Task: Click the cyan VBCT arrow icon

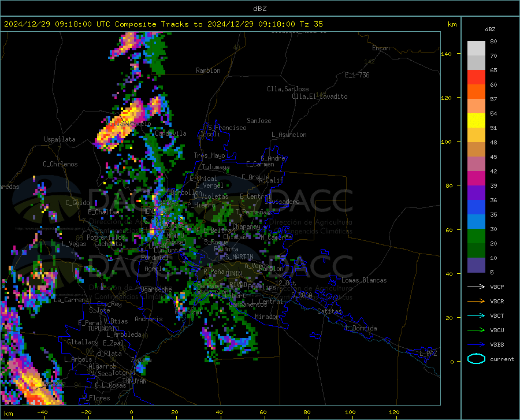Action: click(476, 315)
